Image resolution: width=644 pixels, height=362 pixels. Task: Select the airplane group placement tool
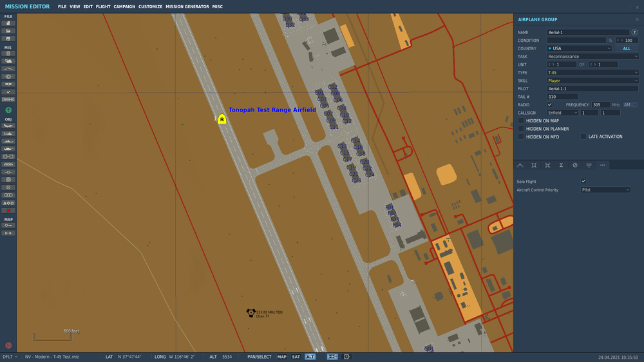pos(8,126)
